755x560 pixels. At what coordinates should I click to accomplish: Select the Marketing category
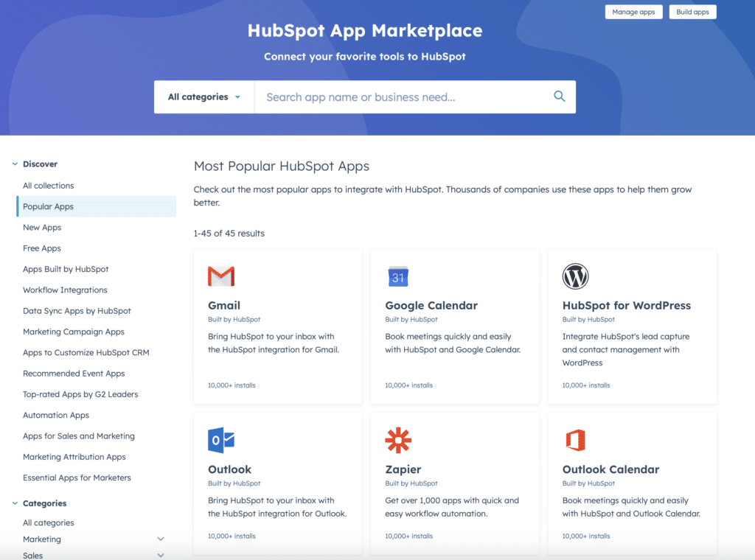(x=42, y=539)
